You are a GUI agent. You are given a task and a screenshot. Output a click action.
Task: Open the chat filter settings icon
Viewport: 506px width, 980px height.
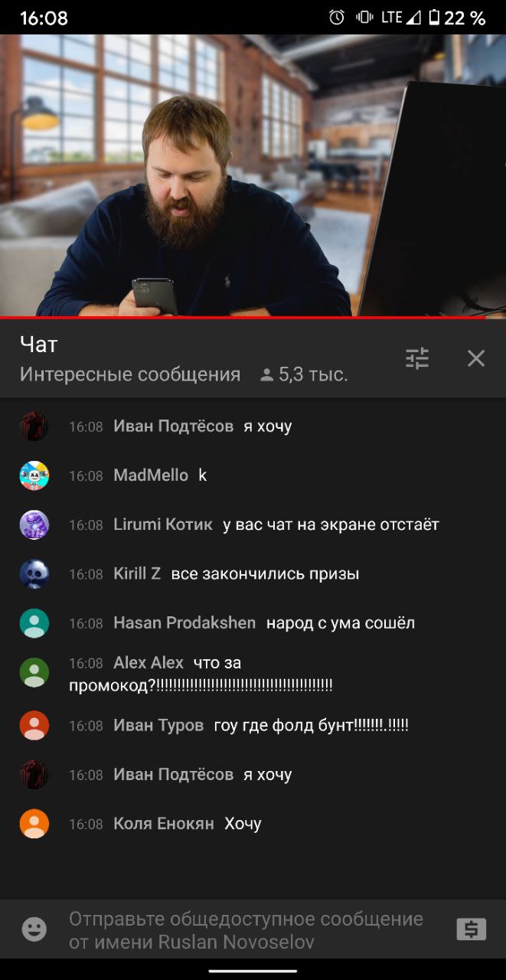417,358
